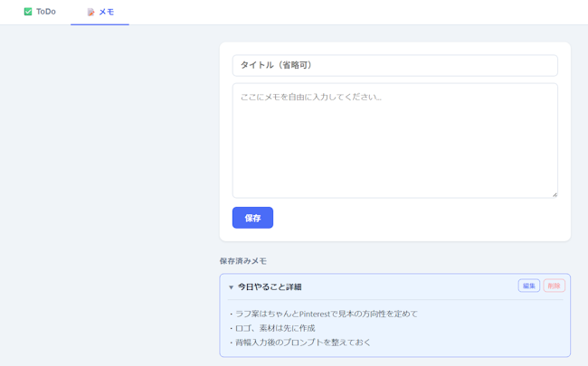Click into the memo body text area
The height and width of the screenshot is (366, 588).
395,140
